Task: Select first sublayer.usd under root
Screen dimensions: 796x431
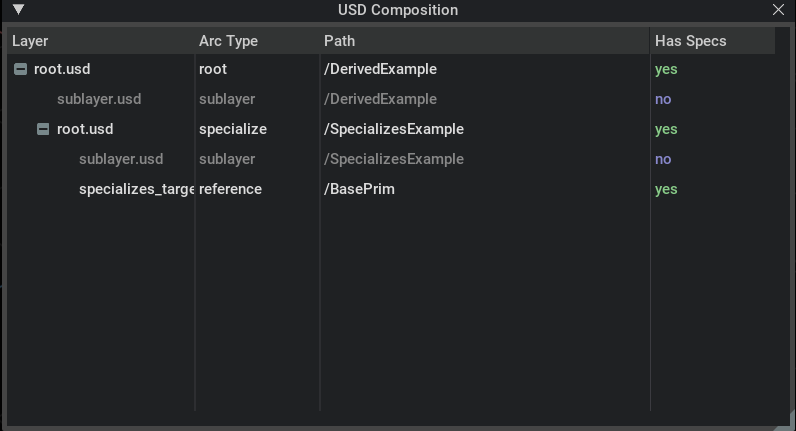Action: click(99, 100)
